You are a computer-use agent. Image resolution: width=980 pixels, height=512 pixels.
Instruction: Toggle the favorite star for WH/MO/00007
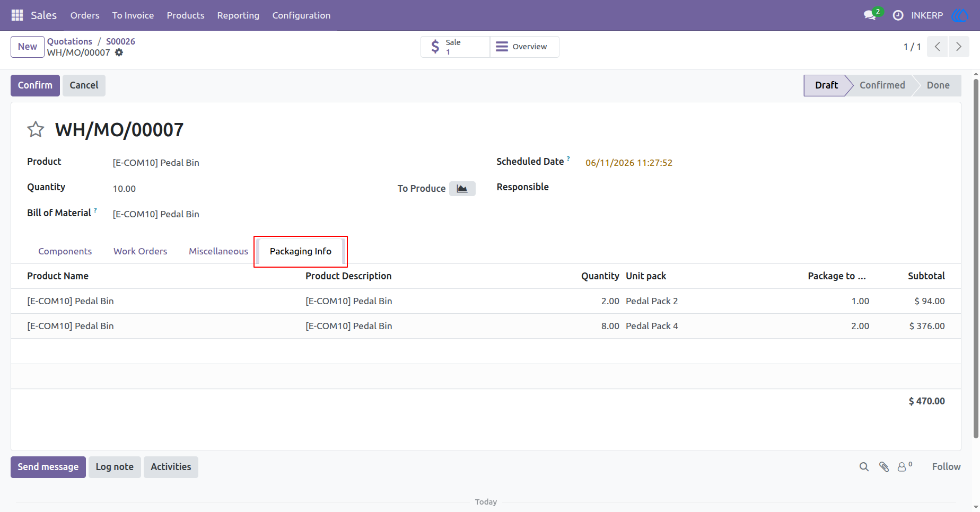point(36,129)
